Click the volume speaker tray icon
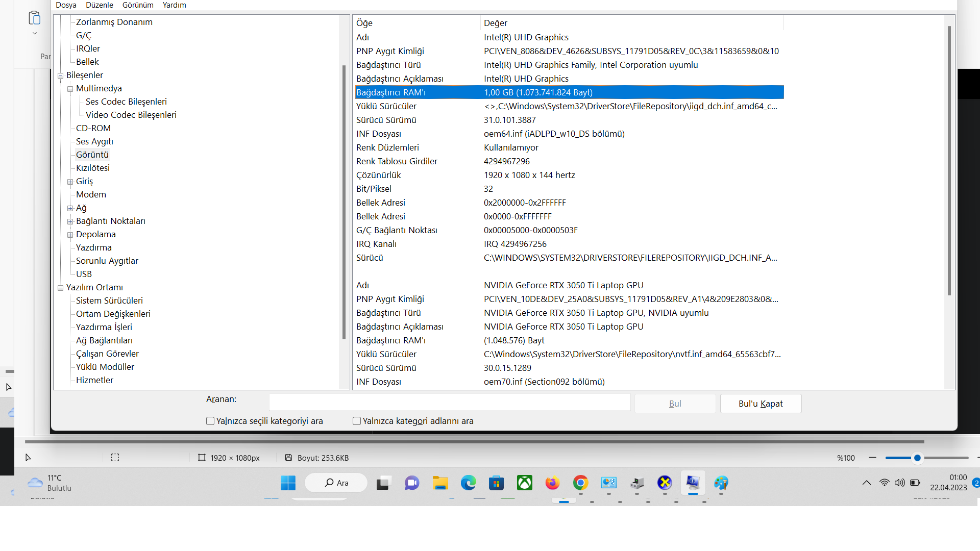The width and height of the screenshot is (980, 551). pyautogui.click(x=899, y=483)
